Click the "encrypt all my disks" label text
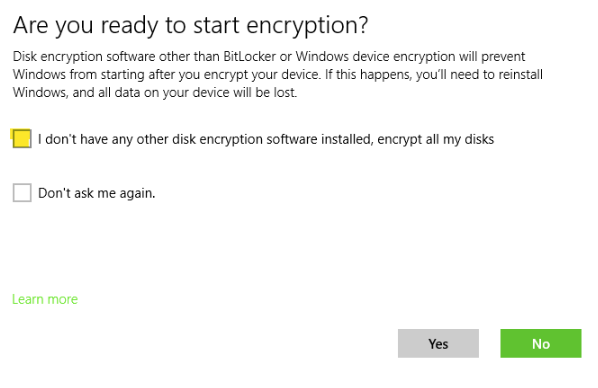 pos(436,139)
